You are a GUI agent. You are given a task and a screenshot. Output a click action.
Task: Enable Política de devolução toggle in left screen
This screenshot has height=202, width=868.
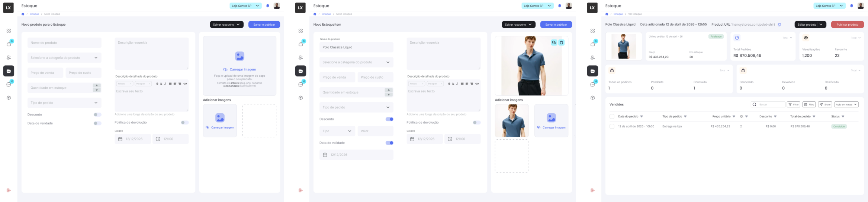tap(185, 123)
